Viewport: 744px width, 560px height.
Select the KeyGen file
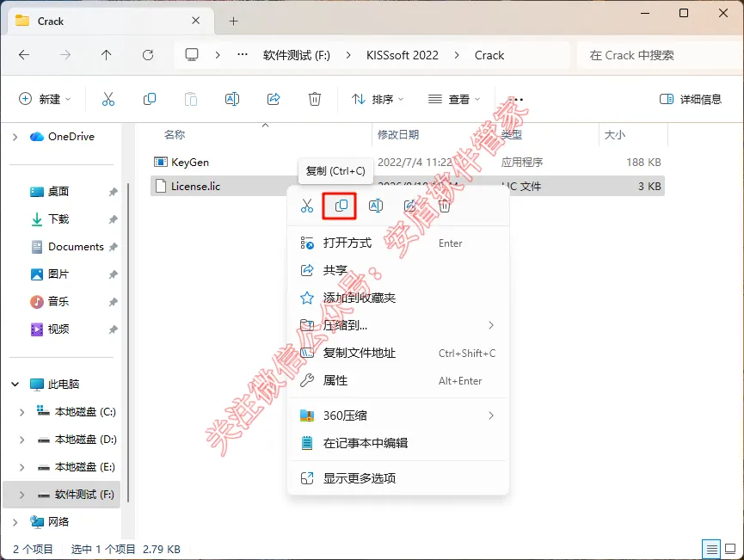(x=190, y=163)
